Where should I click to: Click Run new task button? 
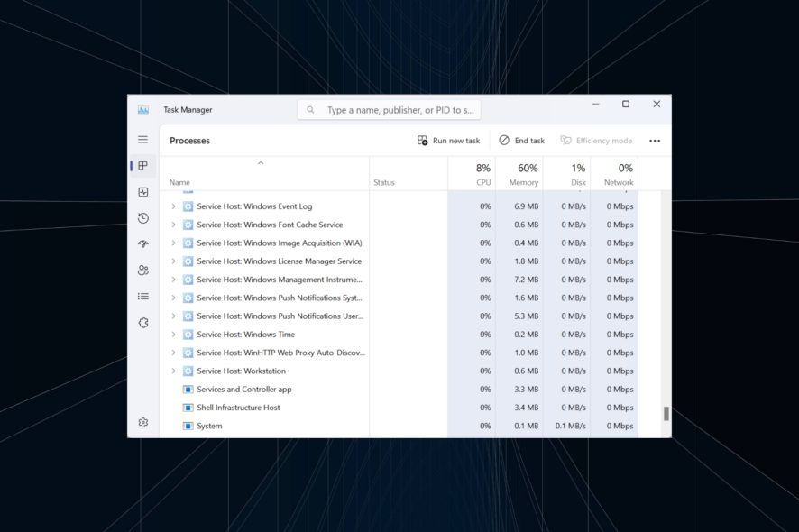coord(448,141)
